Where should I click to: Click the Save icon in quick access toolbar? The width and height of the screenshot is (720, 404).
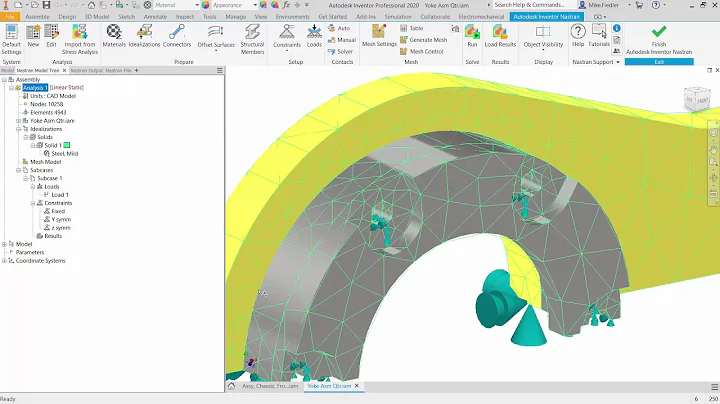(x=46, y=5)
